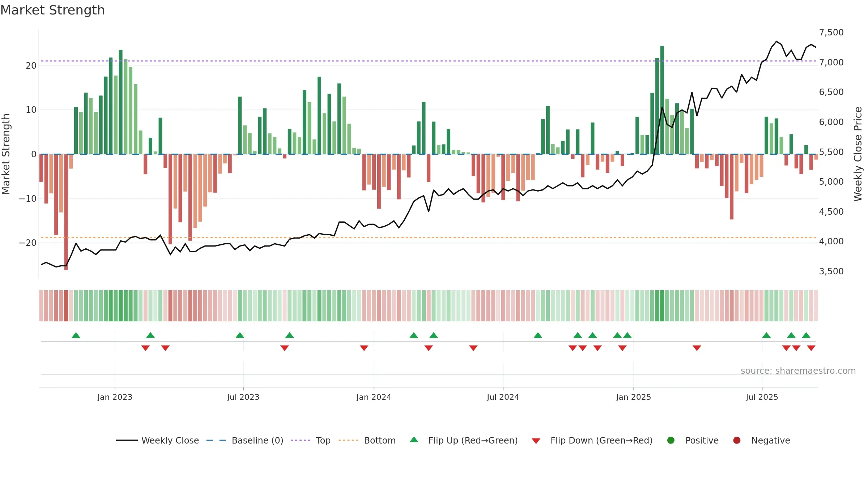Screen dimensions: 868x488
Task: Select the flip-up triangle just before Jul 2023
Action: (x=240, y=335)
